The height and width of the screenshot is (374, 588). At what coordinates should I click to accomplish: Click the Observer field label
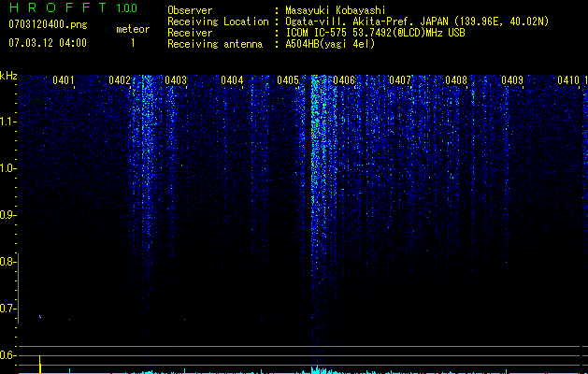pyautogui.click(x=190, y=10)
